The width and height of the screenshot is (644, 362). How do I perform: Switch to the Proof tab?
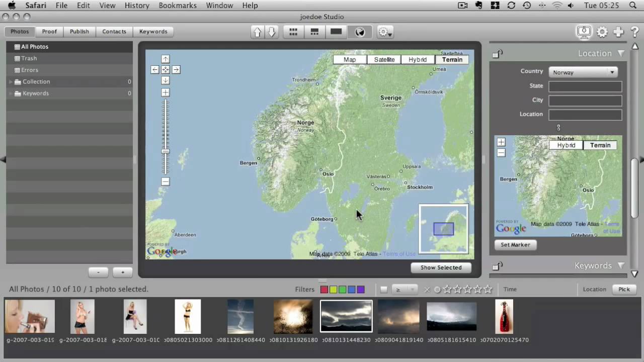49,32
